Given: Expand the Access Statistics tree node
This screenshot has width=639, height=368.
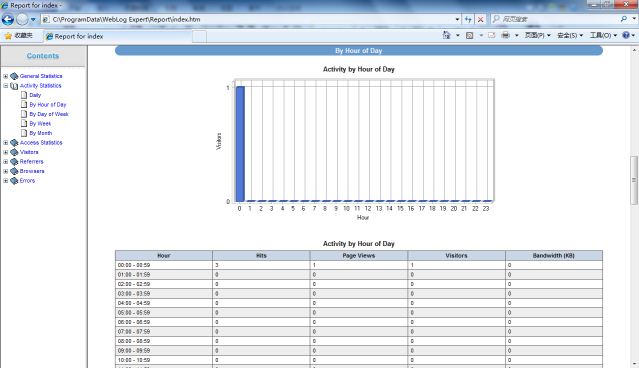Looking at the screenshot, I should pyautogui.click(x=6, y=143).
